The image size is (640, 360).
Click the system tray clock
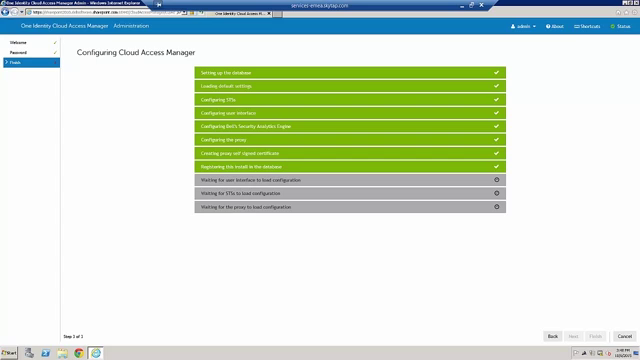[622, 353]
